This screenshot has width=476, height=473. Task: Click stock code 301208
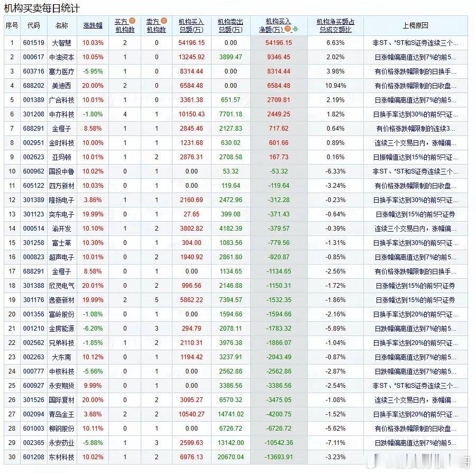(33, 114)
